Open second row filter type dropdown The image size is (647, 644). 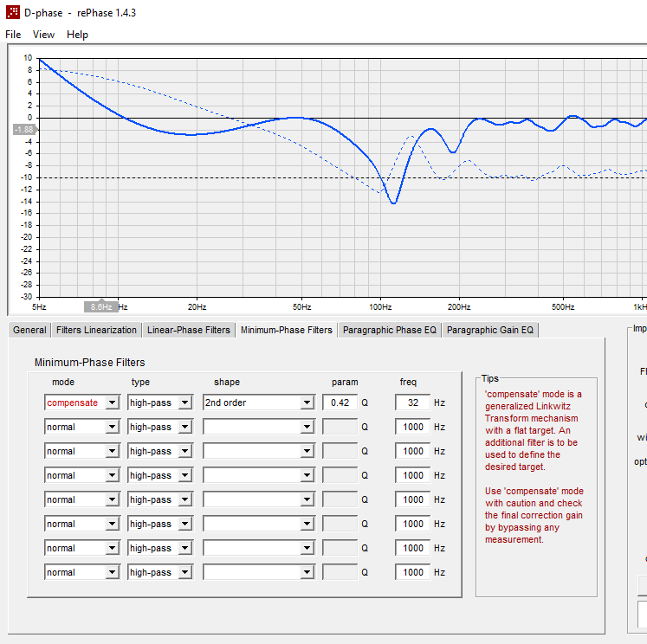160,427
